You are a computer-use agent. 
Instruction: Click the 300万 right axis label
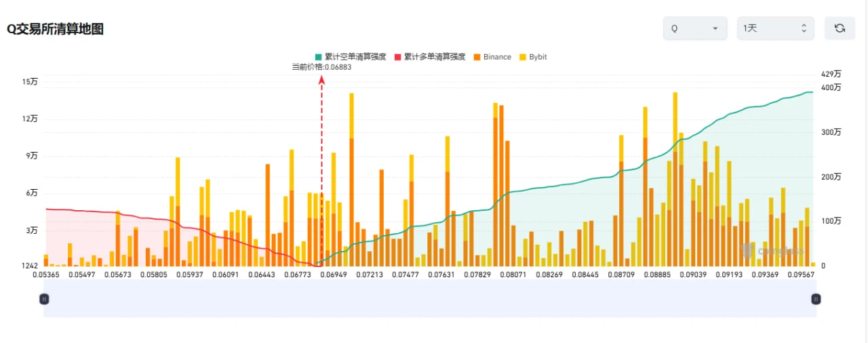pos(831,132)
